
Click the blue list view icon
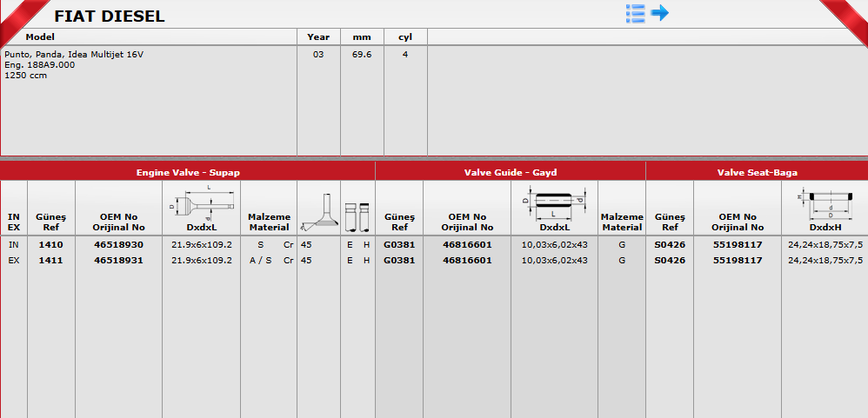tap(635, 13)
